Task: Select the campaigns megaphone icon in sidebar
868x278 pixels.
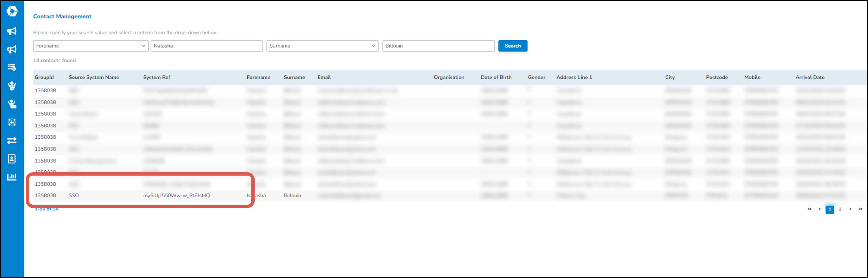Action: pyautogui.click(x=12, y=31)
